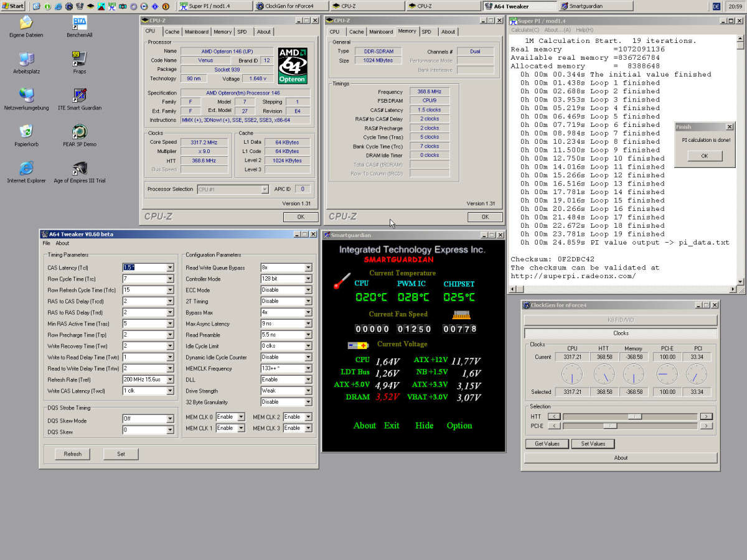Open the Arbeitsplatz desktop icon
The width and height of the screenshot is (747, 560).
[26, 63]
